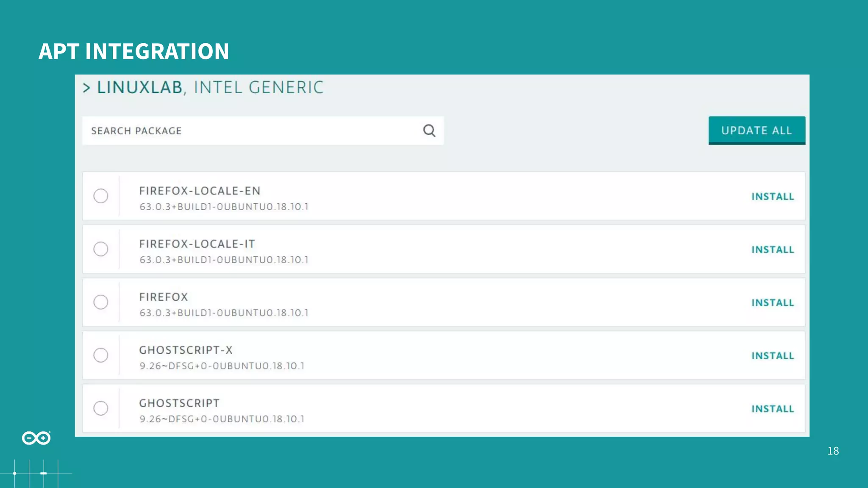Image resolution: width=868 pixels, height=488 pixels.
Task: Install the firefox-locale-it package
Action: tap(773, 250)
